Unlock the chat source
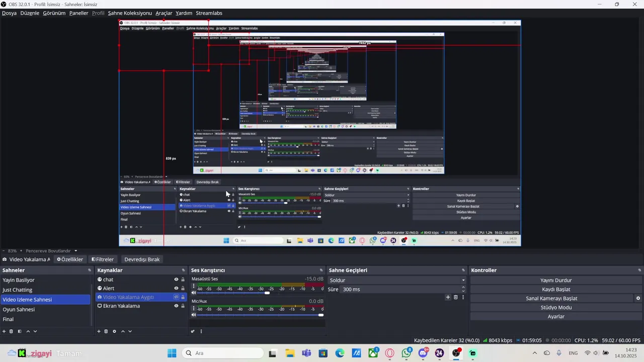This screenshot has height=362, width=644. (x=183, y=280)
